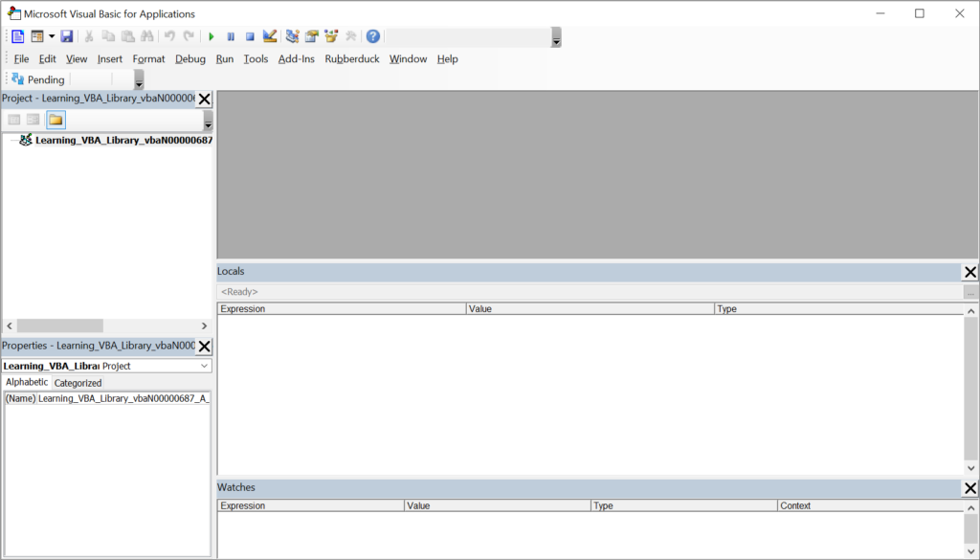Click the Find binoculars icon
Screen dimensions: 980x560
(146, 36)
